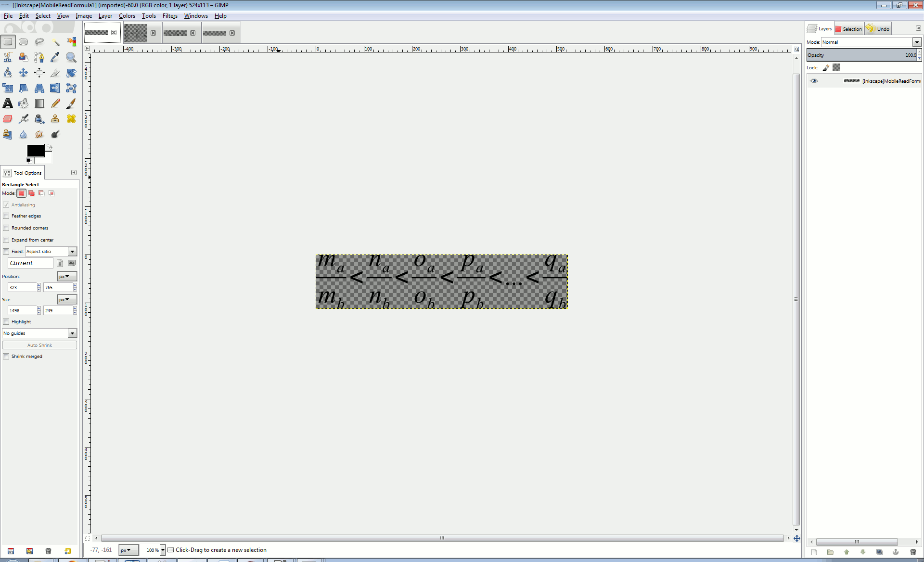Select the Text tool
This screenshot has height=562, width=924.
(x=8, y=103)
